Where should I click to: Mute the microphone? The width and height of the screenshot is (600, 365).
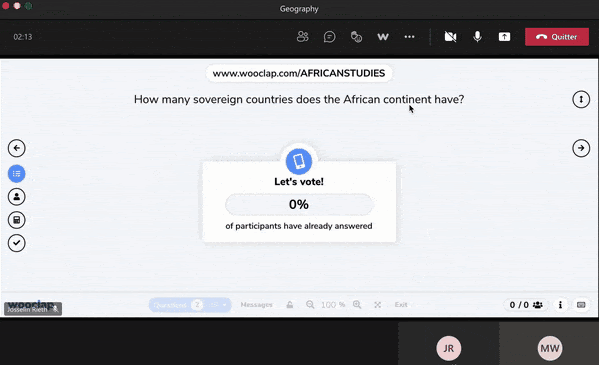[x=477, y=37]
